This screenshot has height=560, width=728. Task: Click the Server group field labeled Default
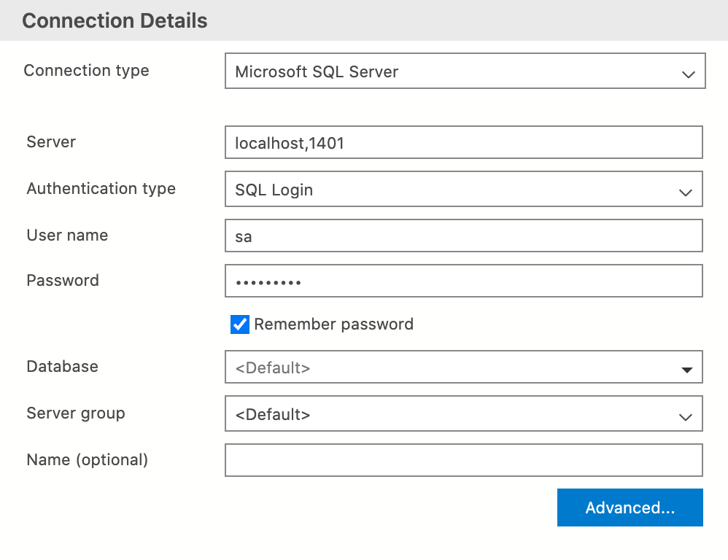coord(438,415)
